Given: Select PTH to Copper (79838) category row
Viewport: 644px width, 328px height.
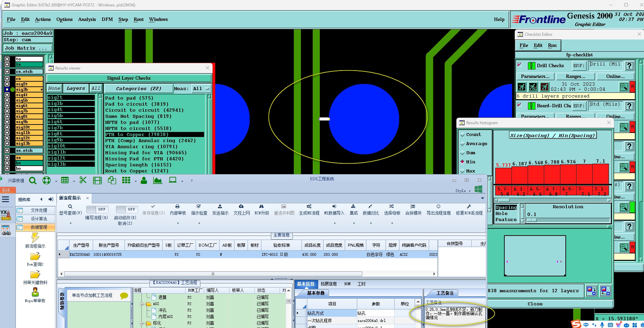Looking at the screenshot, I should (x=154, y=135).
